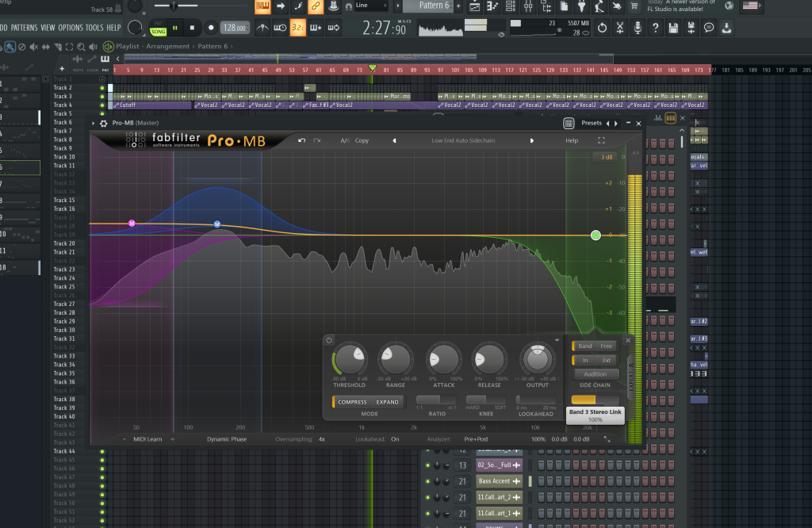Viewport: 812px width, 528px height.
Task: Open the Dynamic Phase mode menu
Action: [x=228, y=438]
